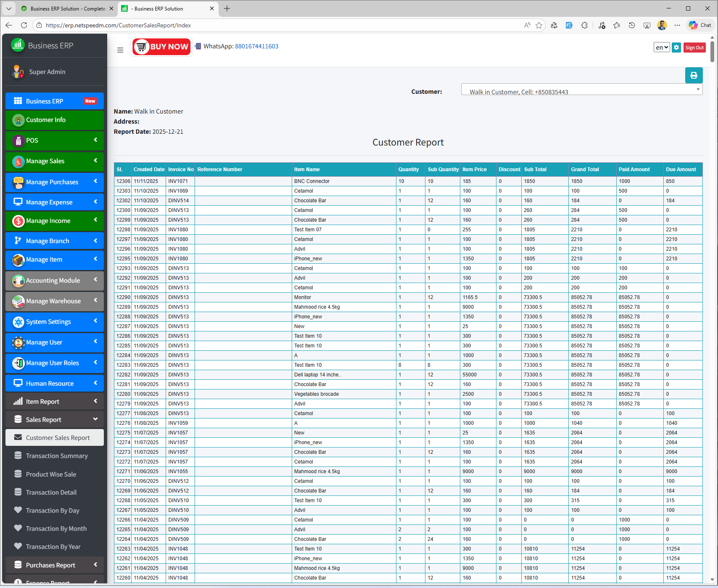The width and height of the screenshot is (718, 588).
Task: Select Transaction Summary in the sidebar
Action: [x=56, y=456]
